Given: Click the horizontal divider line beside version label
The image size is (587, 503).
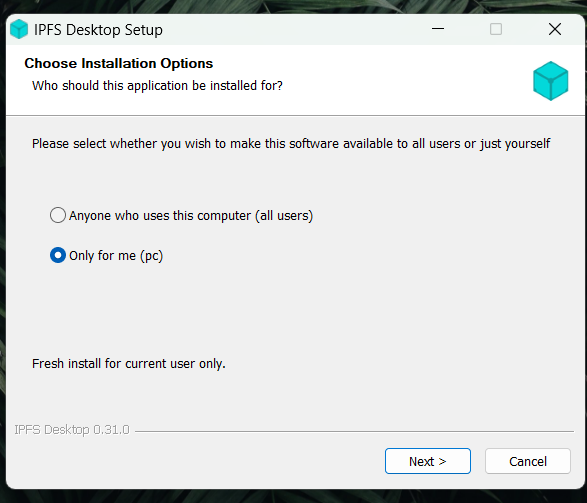Looking at the screenshot, I should [x=354, y=432].
